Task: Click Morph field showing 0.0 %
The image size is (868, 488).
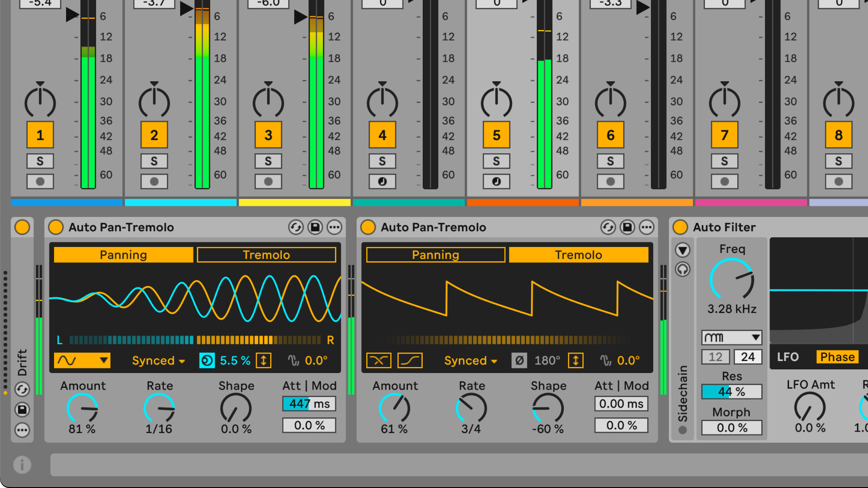Action: point(732,428)
